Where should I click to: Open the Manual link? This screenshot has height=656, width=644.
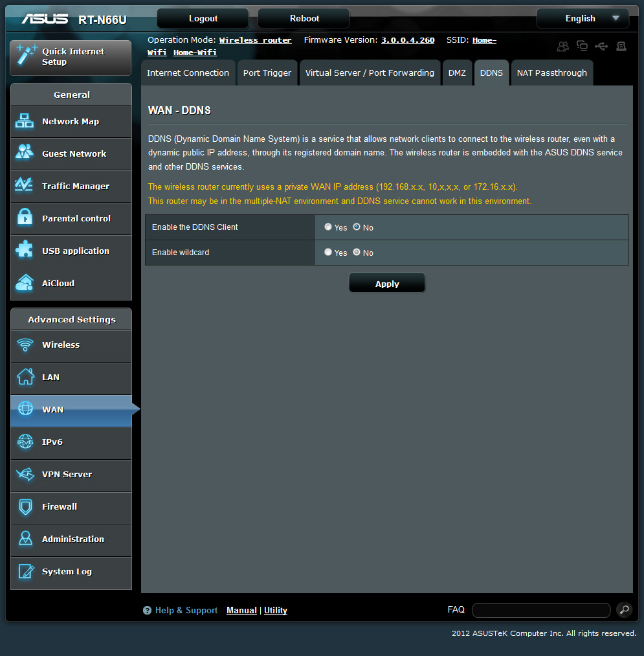[241, 611]
